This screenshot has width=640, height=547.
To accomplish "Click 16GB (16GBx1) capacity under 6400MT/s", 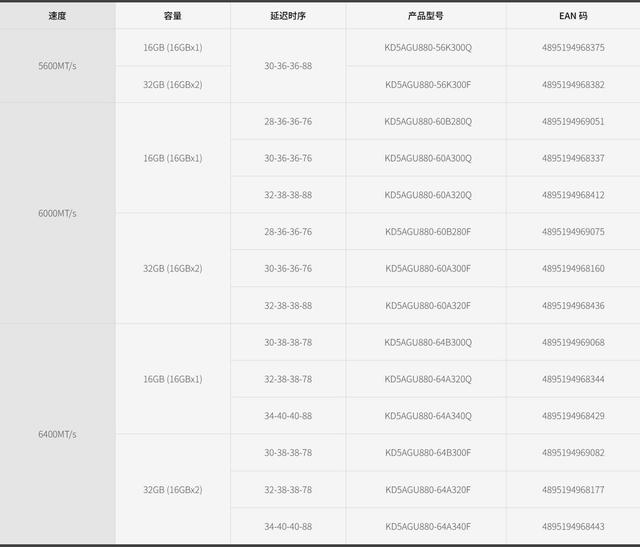I will point(173,379).
